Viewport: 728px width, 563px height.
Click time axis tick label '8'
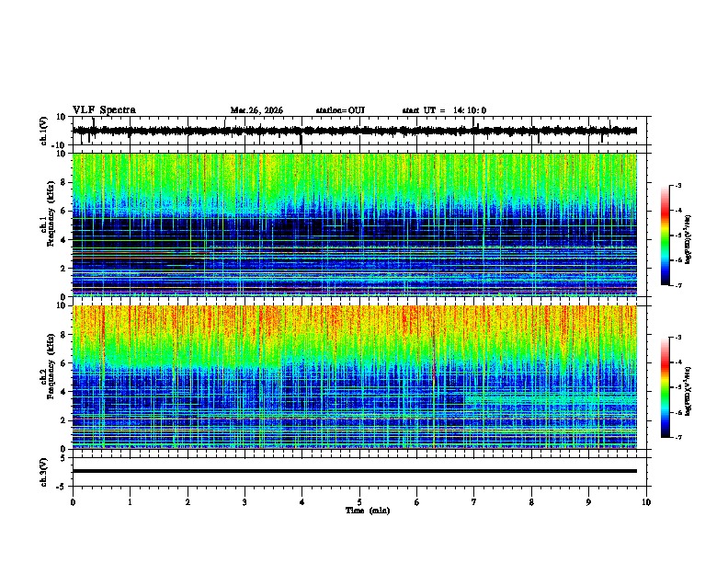[531, 502]
